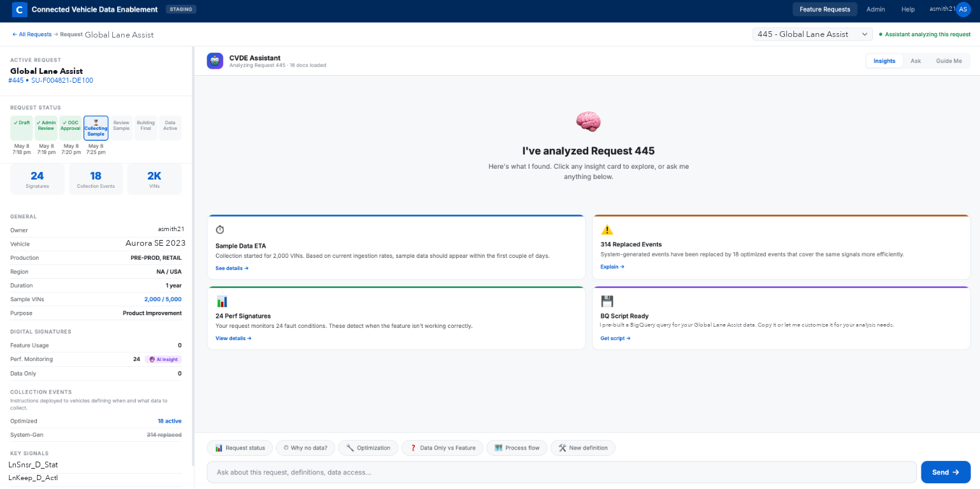Screen dimensions: 980x489
Task: Click the Connected Vehicle Data Enablement logo icon
Action: click(20, 10)
